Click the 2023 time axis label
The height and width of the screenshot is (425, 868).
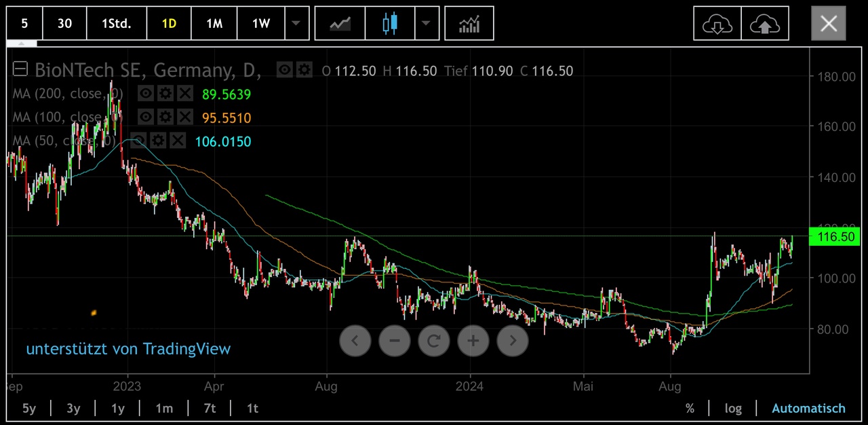[127, 386]
